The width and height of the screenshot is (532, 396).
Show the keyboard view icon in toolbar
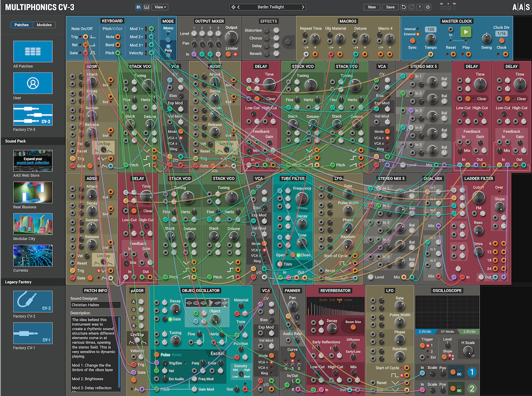pyautogui.click(x=147, y=7)
